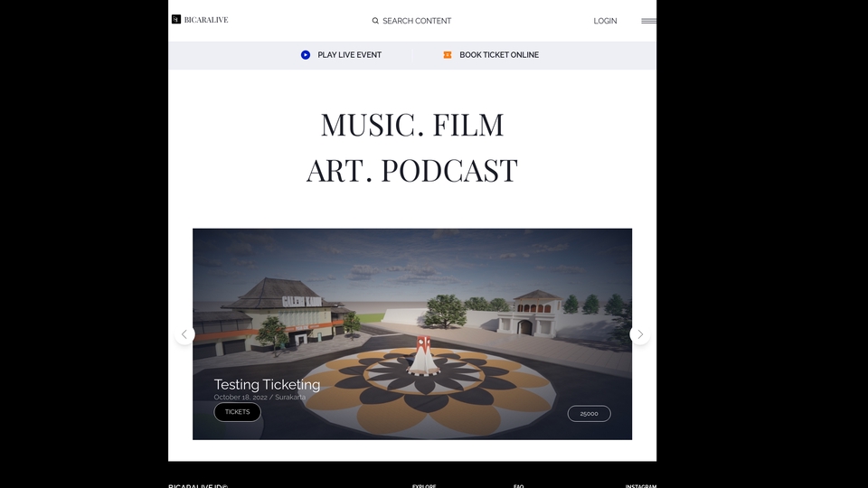The height and width of the screenshot is (488, 868).
Task: Click the orange ticket icon
Action: click(448, 55)
